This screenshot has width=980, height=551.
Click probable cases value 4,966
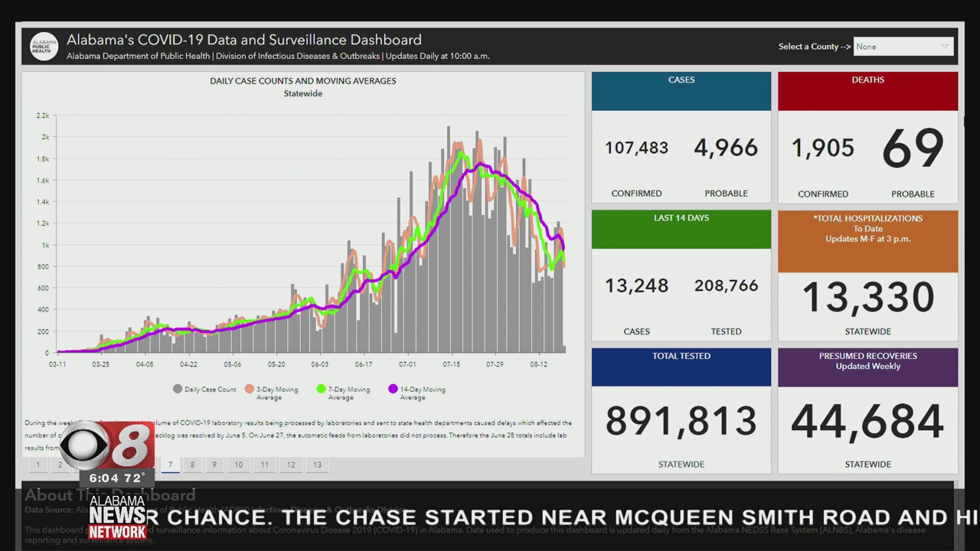726,148
